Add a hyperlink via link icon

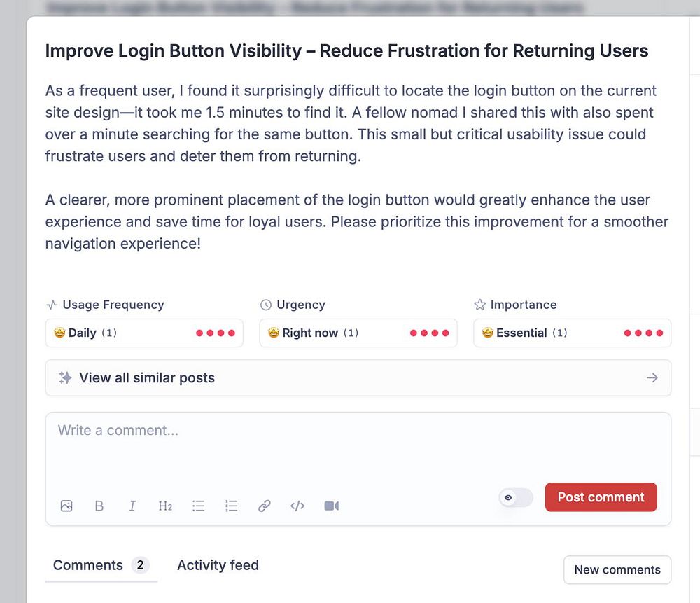[x=265, y=506]
